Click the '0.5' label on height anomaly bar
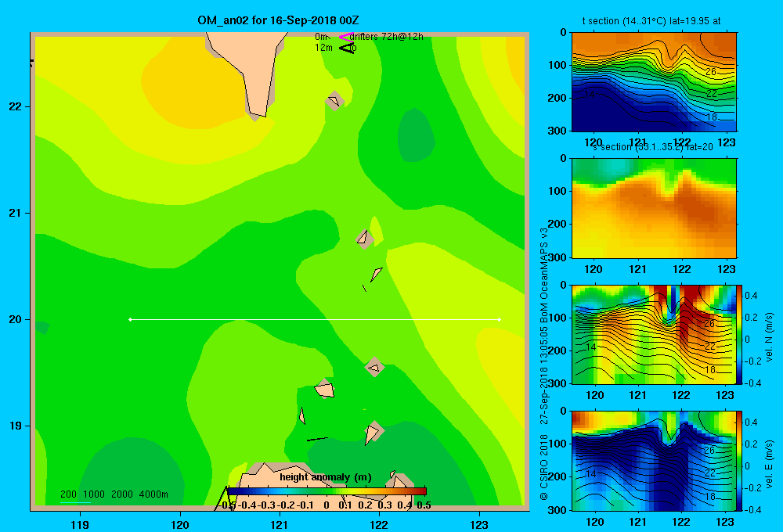The image size is (783, 532). pyautogui.click(x=424, y=505)
